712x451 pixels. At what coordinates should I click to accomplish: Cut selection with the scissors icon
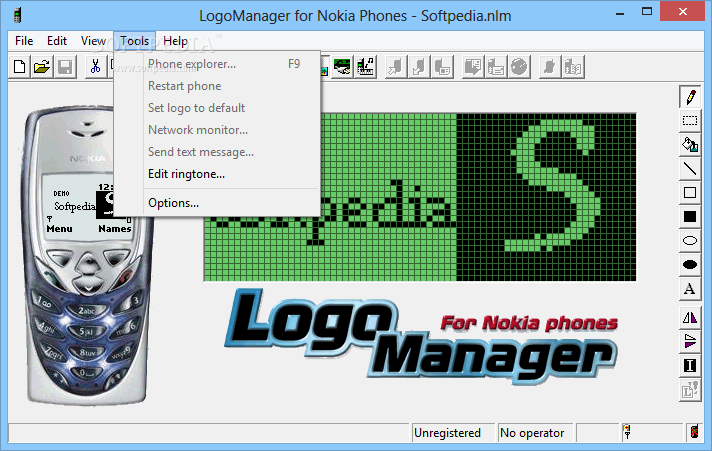[95, 67]
